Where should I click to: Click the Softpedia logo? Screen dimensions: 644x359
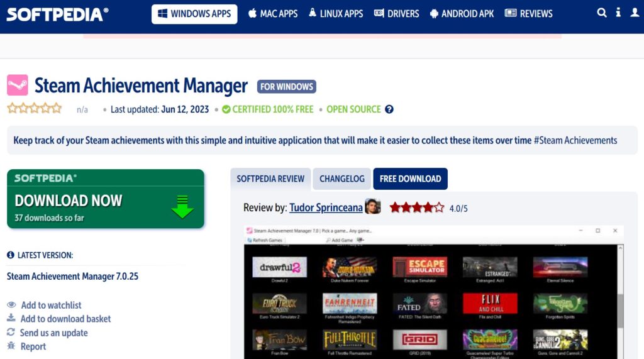point(57,14)
